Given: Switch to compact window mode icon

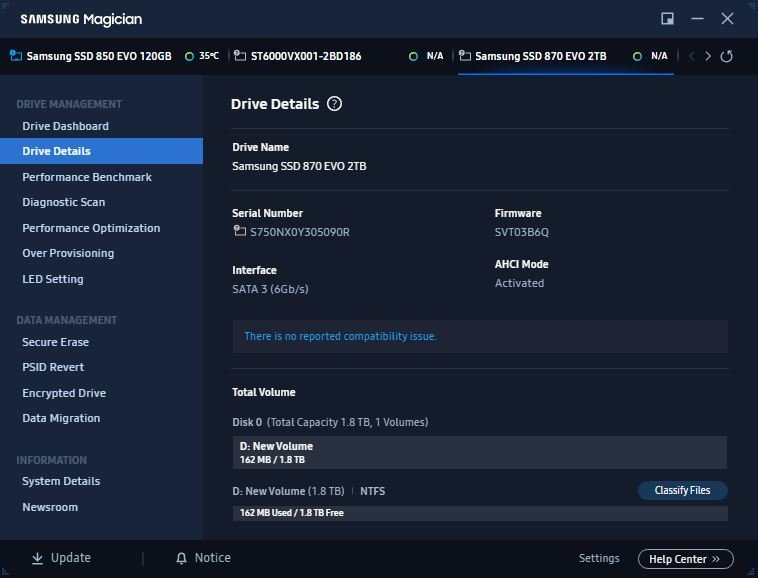Looking at the screenshot, I should click(x=667, y=19).
